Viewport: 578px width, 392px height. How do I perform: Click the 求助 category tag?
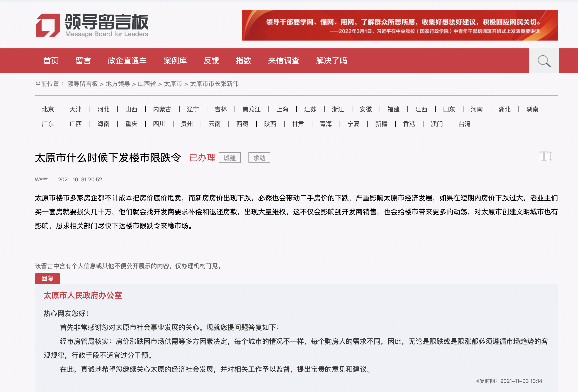pyautogui.click(x=259, y=158)
